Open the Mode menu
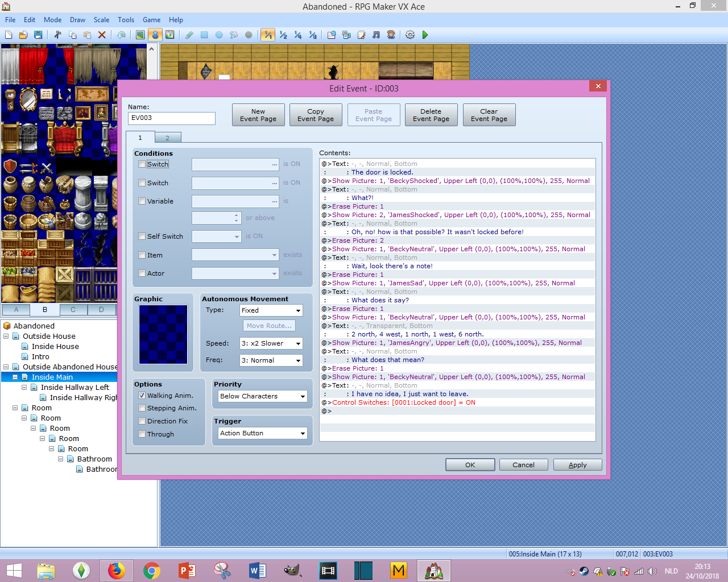 point(53,20)
